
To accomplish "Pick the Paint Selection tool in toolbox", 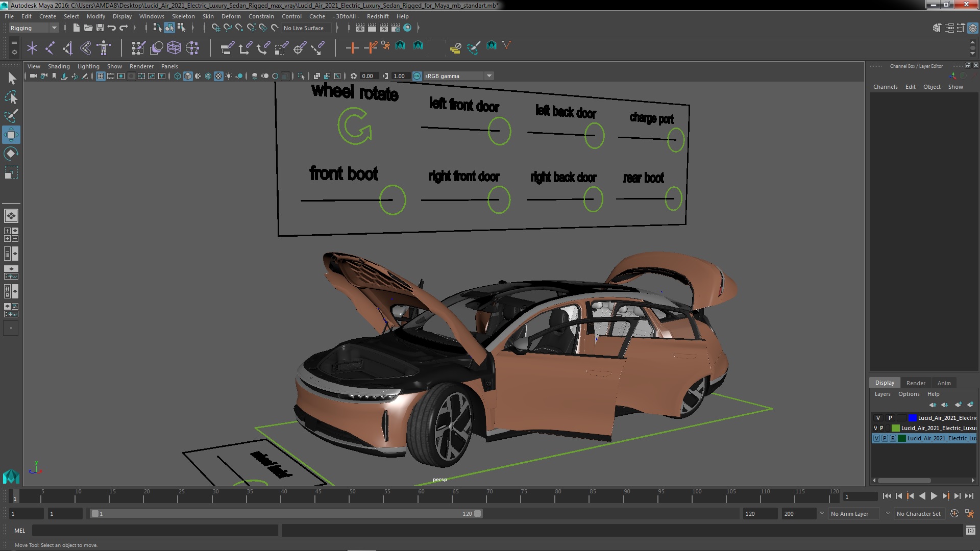I will point(11,116).
